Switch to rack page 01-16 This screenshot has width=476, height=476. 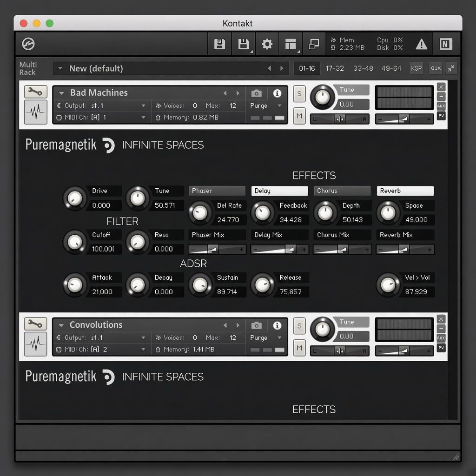pos(307,68)
